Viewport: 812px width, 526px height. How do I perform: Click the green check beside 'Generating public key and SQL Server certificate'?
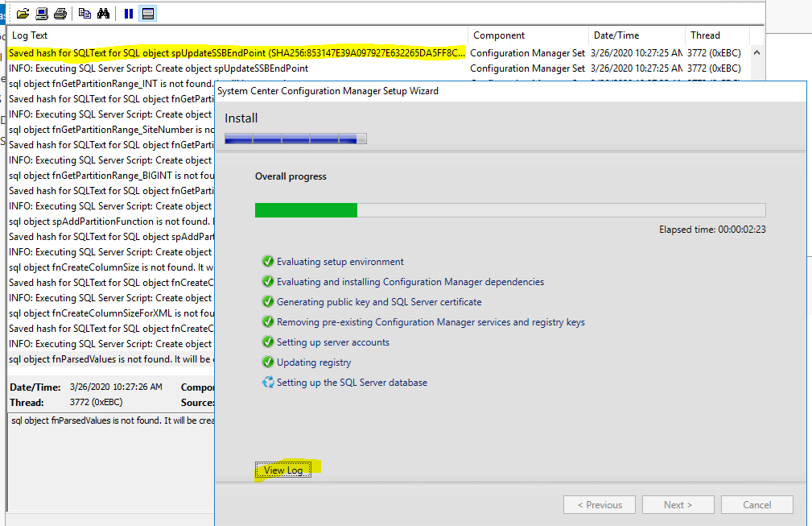pos(268,301)
